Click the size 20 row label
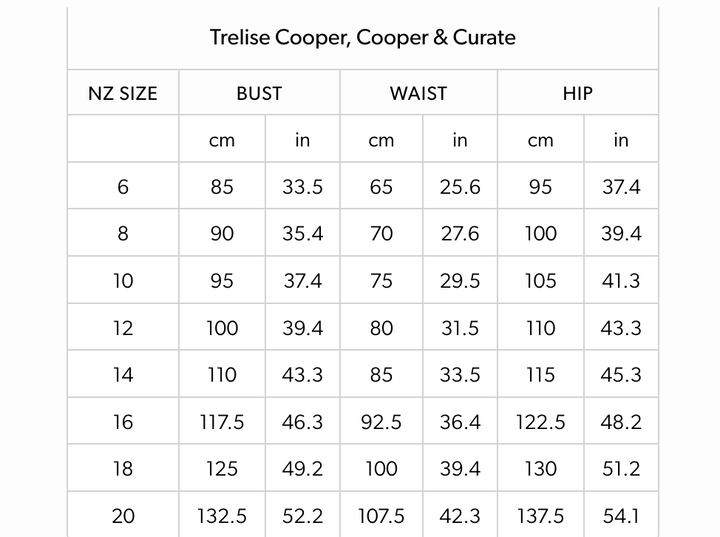The image size is (720, 537). pos(123,516)
